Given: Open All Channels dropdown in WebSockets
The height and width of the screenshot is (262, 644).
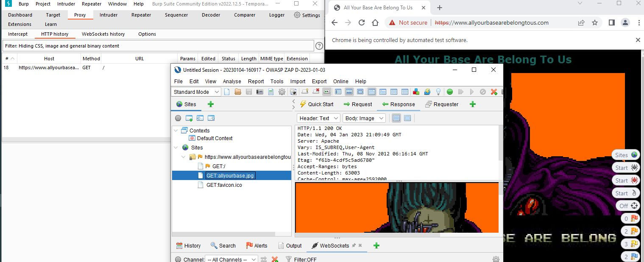Looking at the screenshot, I should (x=231, y=259).
